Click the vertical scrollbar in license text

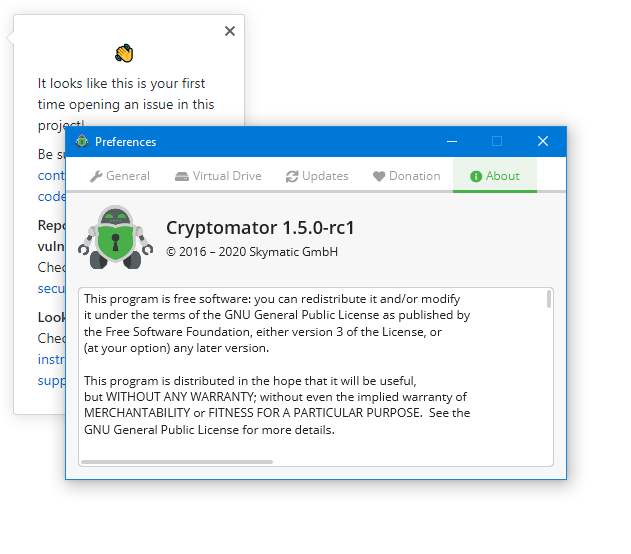(549, 299)
